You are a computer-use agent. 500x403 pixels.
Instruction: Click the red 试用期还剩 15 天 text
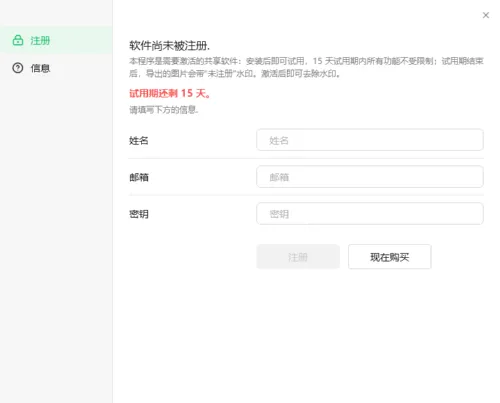click(170, 93)
